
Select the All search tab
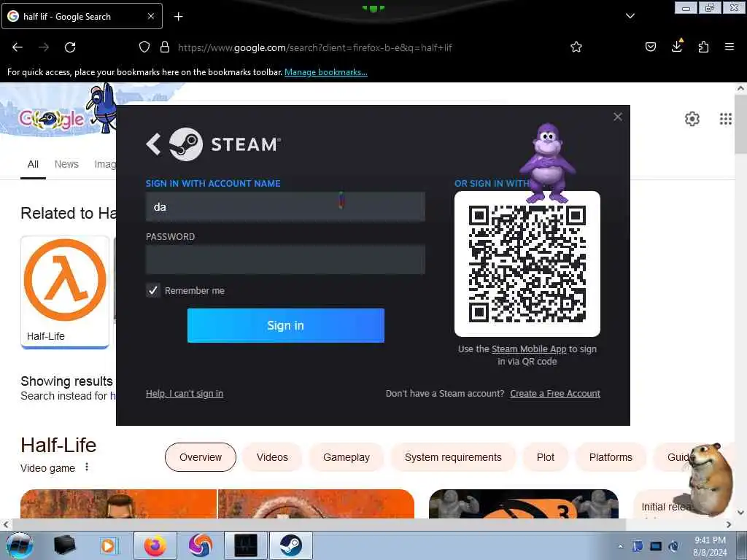point(33,164)
